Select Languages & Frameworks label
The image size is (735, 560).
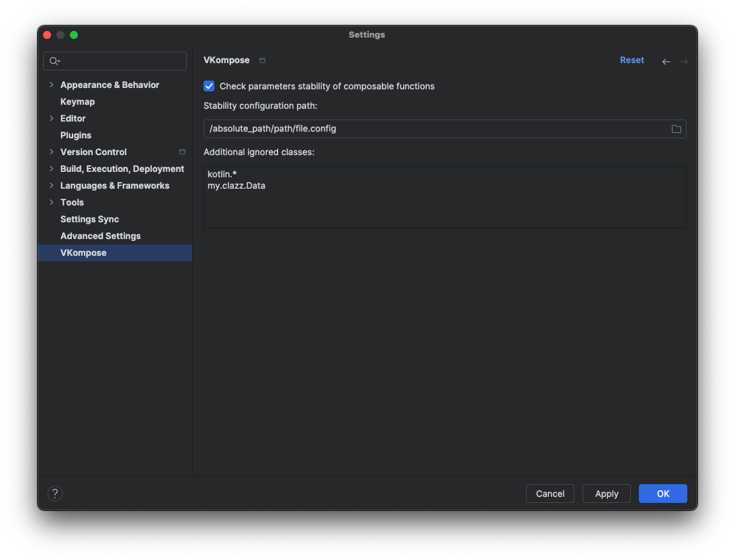pyautogui.click(x=115, y=185)
